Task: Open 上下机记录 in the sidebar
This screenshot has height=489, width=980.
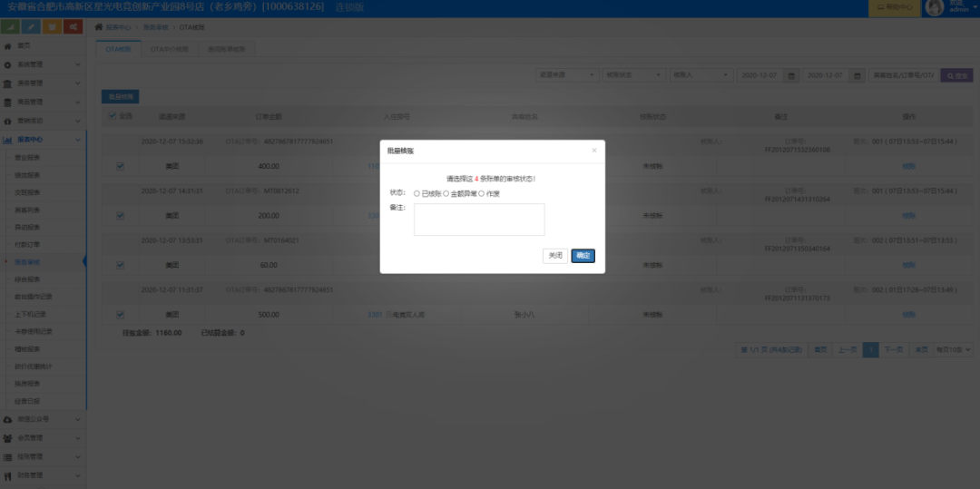Action: (x=30, y=315)
